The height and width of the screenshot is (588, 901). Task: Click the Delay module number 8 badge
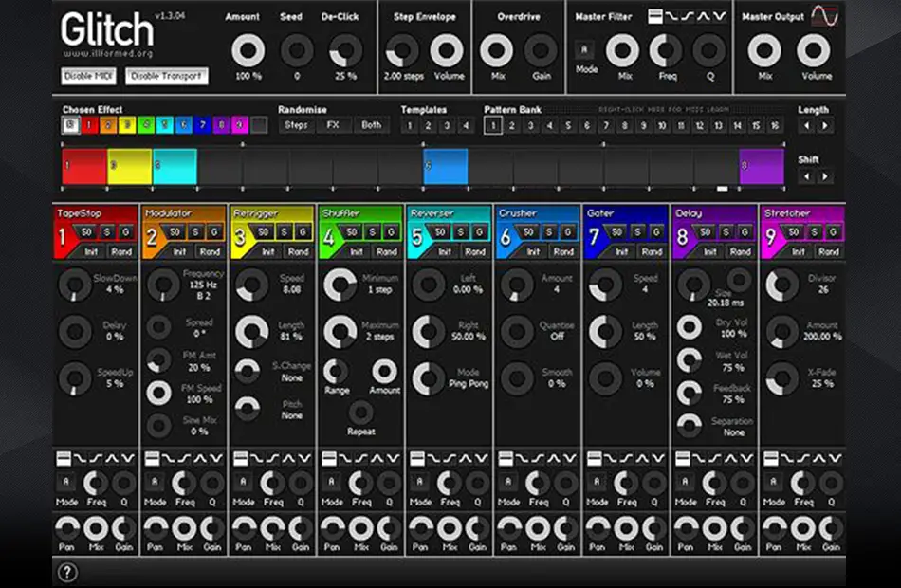click(682, 235)
